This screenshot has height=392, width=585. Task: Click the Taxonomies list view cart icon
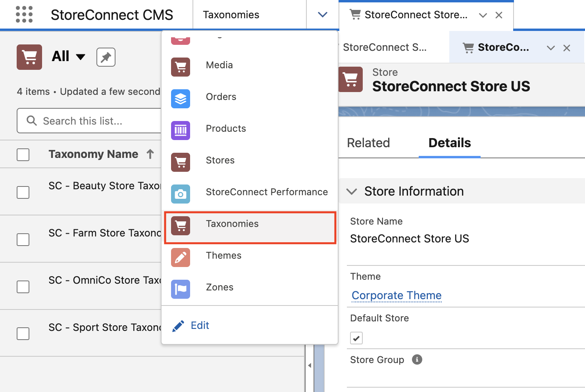(29, 57)
